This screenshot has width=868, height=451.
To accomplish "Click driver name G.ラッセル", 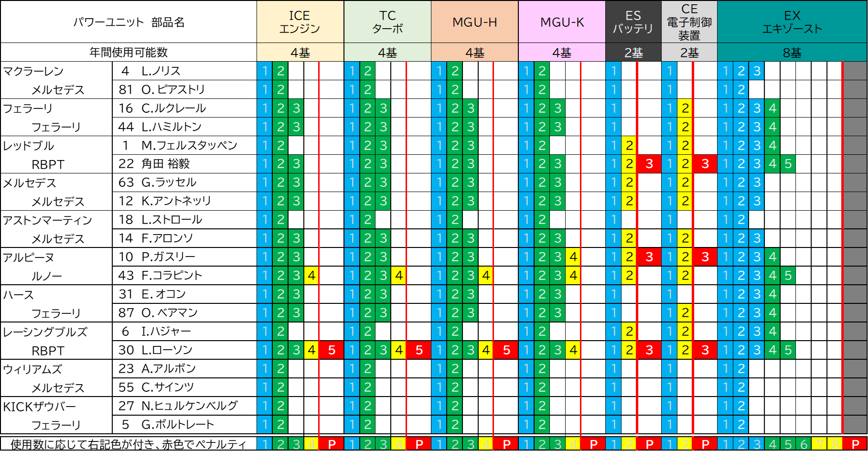I will [x=169, y=183].
